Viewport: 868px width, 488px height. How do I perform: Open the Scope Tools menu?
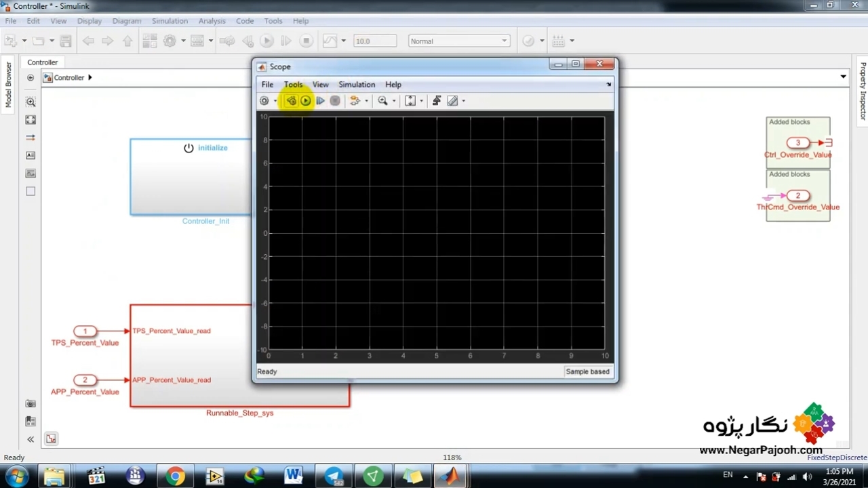(x=293, y=85)
